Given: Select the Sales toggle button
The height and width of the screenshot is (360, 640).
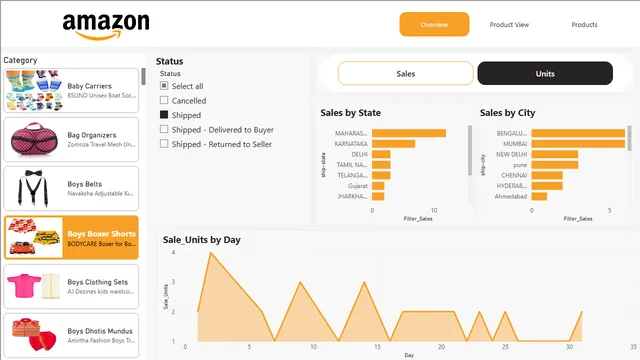Looking at the screenshot, I should tap(406, 73).
